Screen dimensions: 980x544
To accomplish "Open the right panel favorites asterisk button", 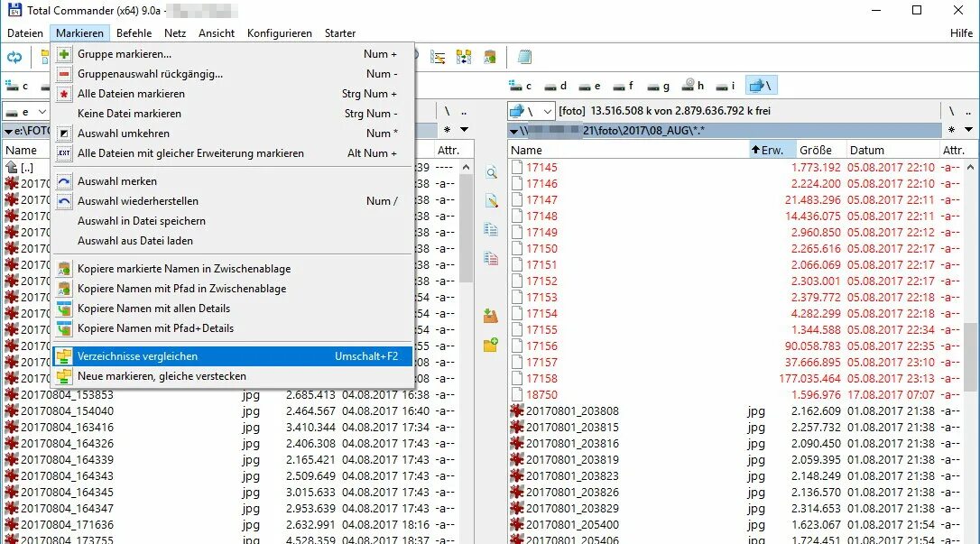I will pyautogui.click(x=950, y=130).
